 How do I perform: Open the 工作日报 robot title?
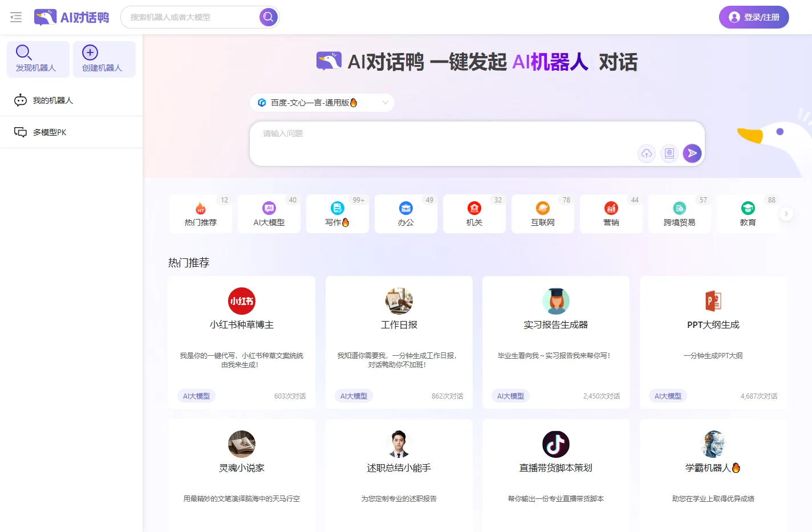(399, 324)
